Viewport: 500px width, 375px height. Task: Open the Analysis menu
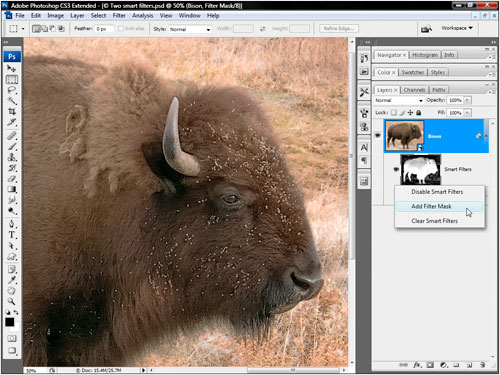point(143,16)
